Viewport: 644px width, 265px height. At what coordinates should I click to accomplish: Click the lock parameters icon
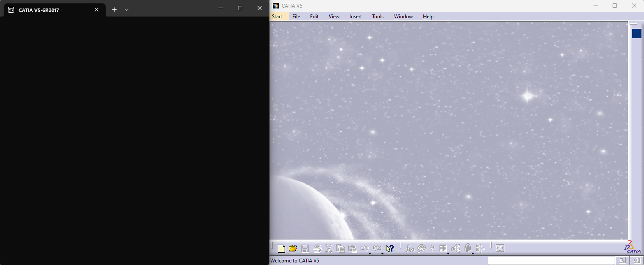[468, 248]
